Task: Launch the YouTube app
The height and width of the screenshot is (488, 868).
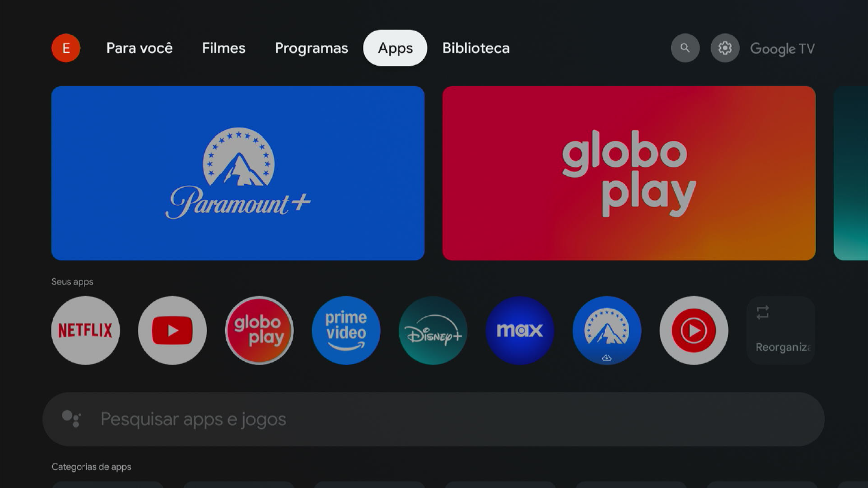Action: 172,330
